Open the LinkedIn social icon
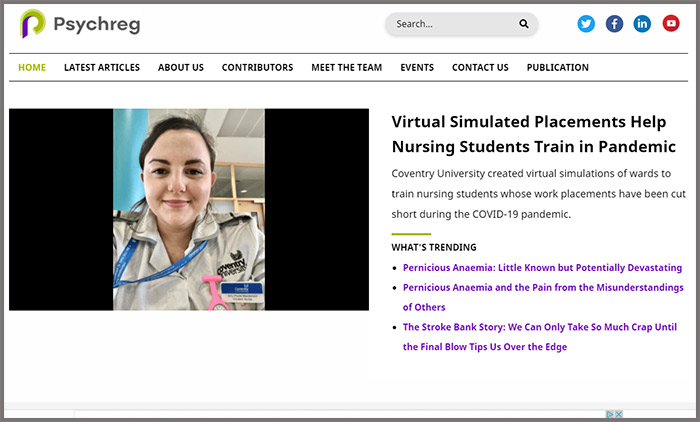This screenshot has height=422, width=700. click(x=642, y=24)
